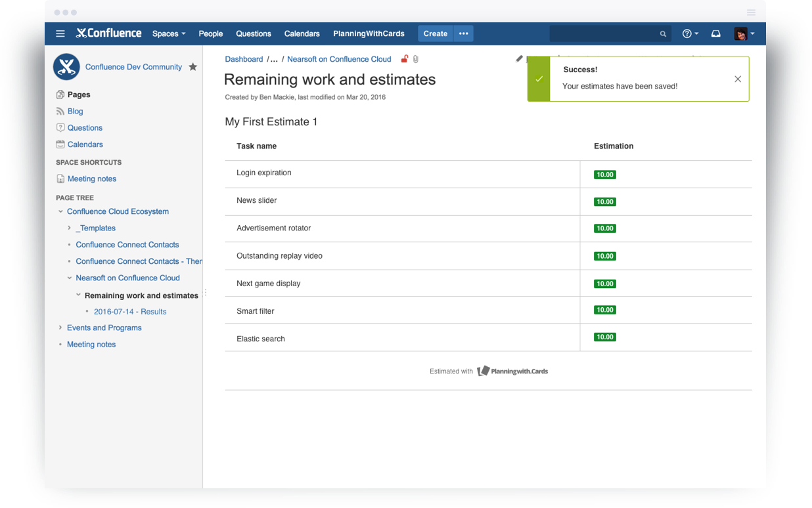The image size is (812, 508).
Task: Collapse Confluence Cloud Ecosystem tree node
Action: click(60, 211)
